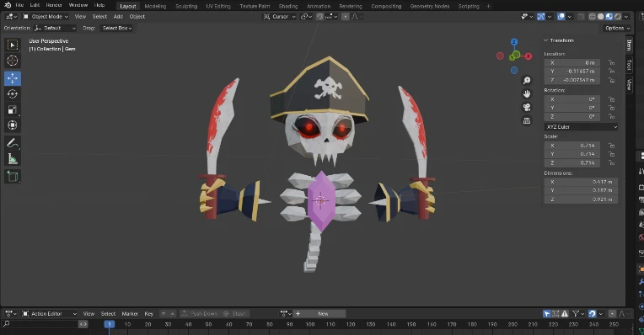Image resolution: width=644 pixels, height=335 pixels.
Task: Lock the X location value
Action: point(612,63)
